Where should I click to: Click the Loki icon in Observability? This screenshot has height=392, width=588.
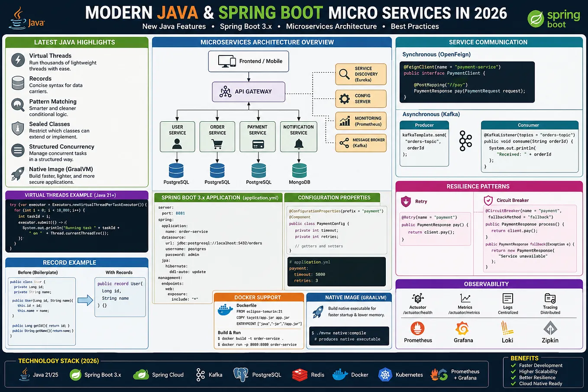507,328
